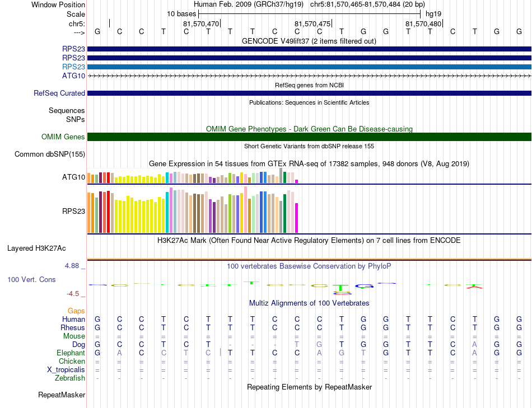
Task: Open Publications: Sequences in Scientific Articles title
Action: (x=309, y=102)
